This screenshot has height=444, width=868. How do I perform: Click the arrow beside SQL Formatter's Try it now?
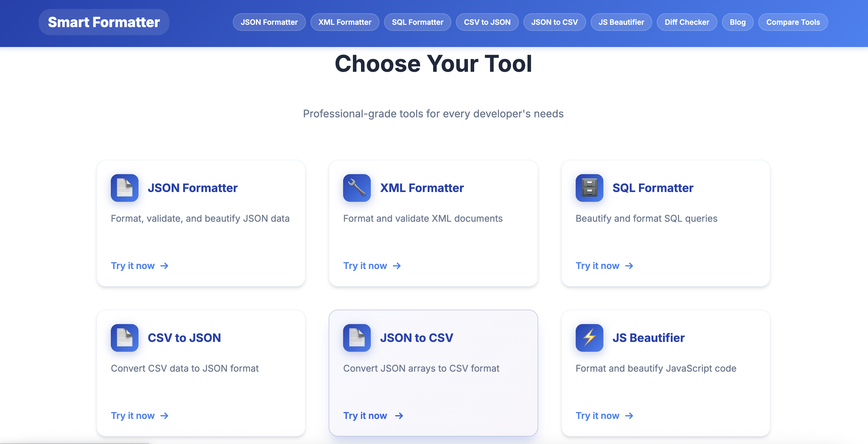click(x=629, y=266)
